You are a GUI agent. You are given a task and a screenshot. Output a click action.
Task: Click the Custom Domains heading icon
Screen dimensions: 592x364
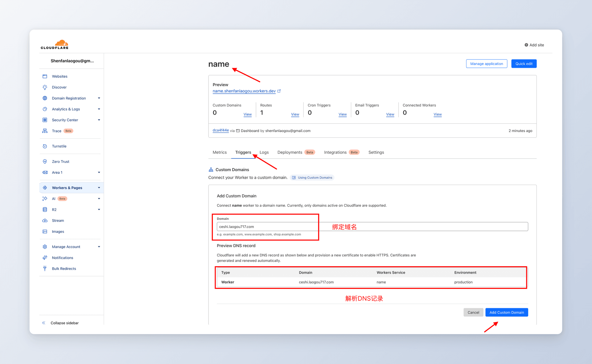[x=211, y=170]
